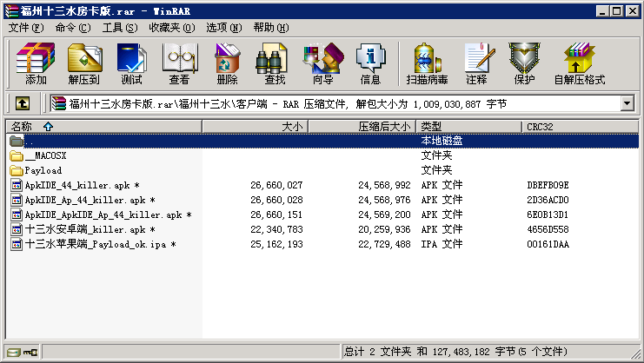Click the 扫描病毒 (Virus Scan) icon
The image size is (644, 363).
[x=427, y=63]
